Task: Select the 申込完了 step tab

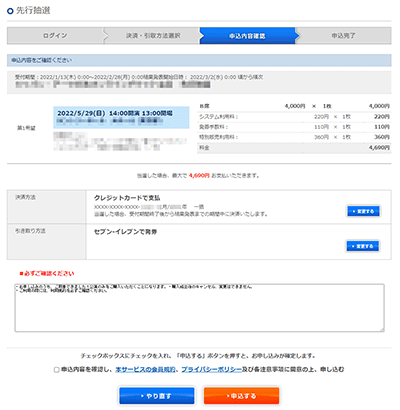Action: coord(344,36)
